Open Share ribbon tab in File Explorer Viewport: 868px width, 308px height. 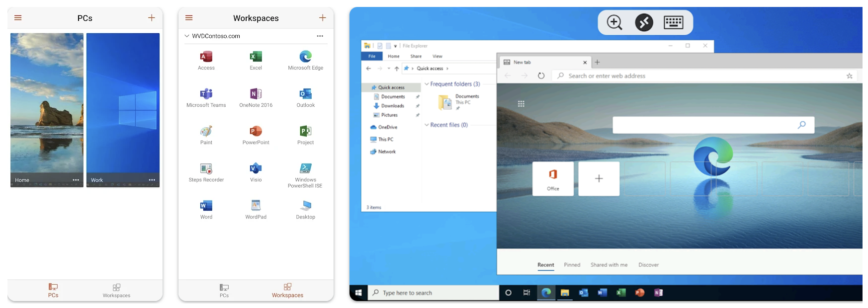tap(416, 56)
